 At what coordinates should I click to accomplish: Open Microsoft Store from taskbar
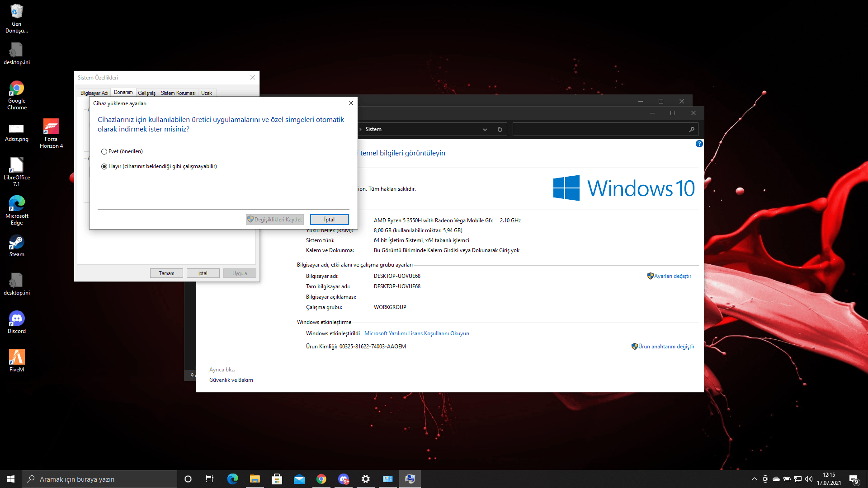pyautogui.click(x=277, y=479)
